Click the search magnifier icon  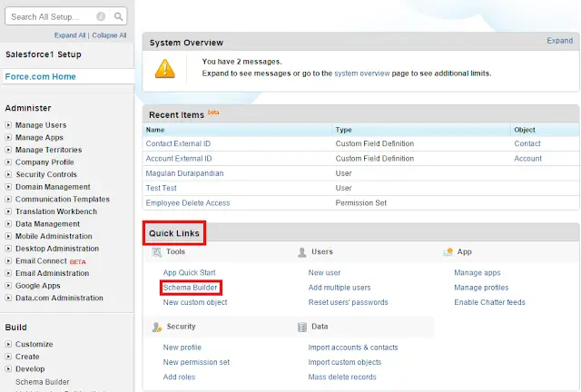[x=118, y=16]
